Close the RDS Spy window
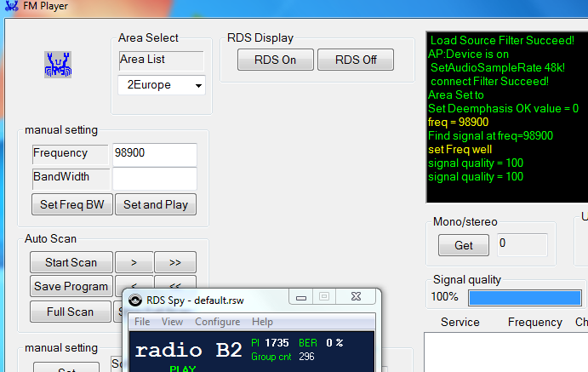 coord(357,297)
